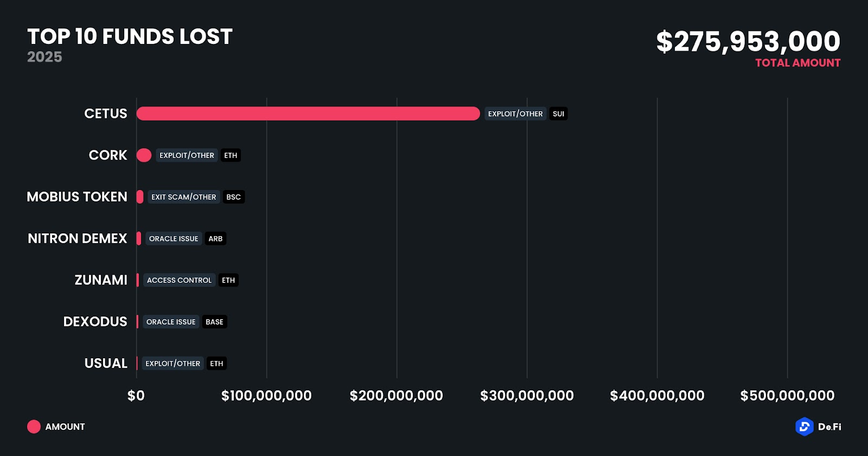Click the Cork red bar dot
The height and width of the screenshot is (456, 868).
click(144, 155)
